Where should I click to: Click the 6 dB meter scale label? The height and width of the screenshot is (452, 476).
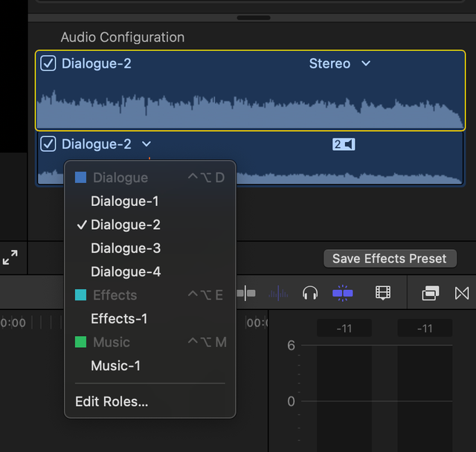[291, 346]
